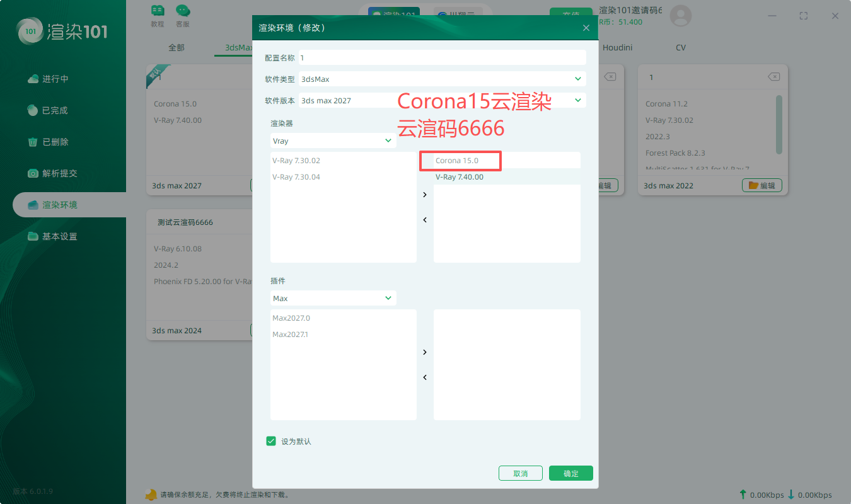
Task: Click the cloud icon beside 进行中
Action: [33, 79]
